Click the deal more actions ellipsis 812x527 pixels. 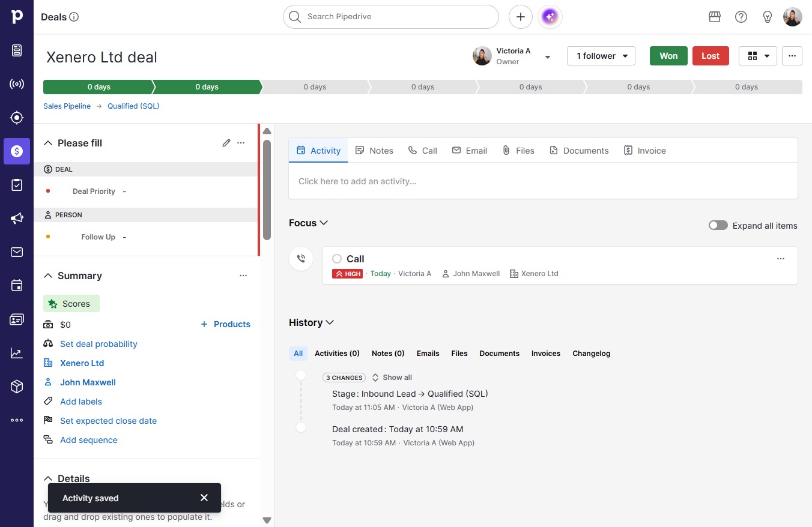pos(792,56)
